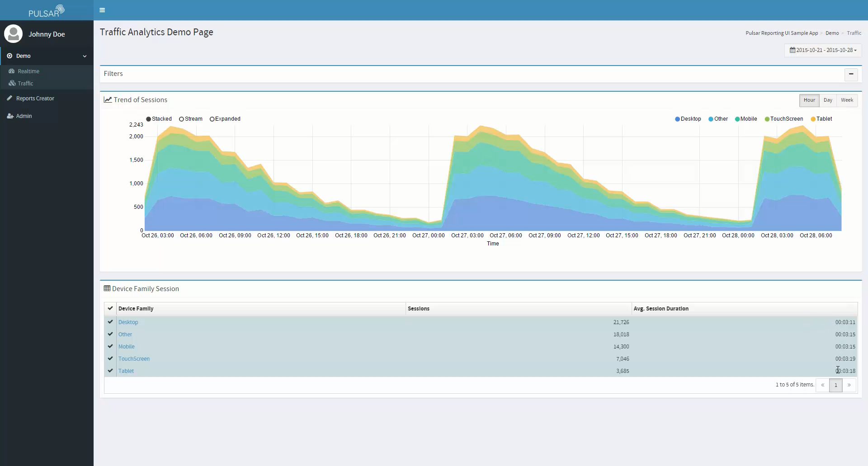Image resolution: width=868 pixels, height=466 pixels.
Task: Click the Admin users icon
Action: [x=10, y=116]
